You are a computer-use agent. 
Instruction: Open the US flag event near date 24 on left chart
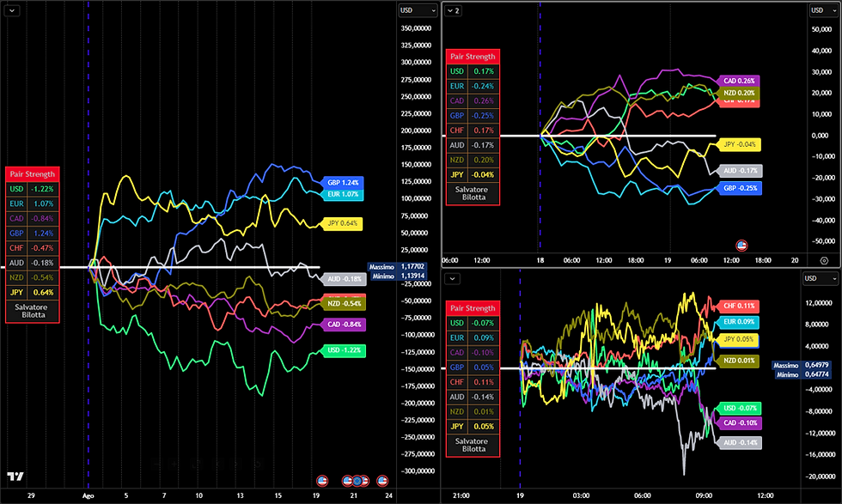(382, 481)
